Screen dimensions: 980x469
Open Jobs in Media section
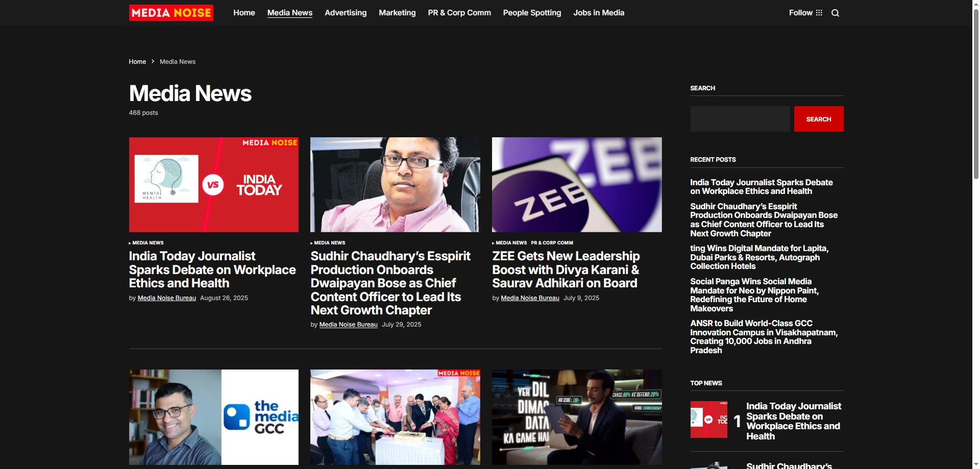[599, 13]
